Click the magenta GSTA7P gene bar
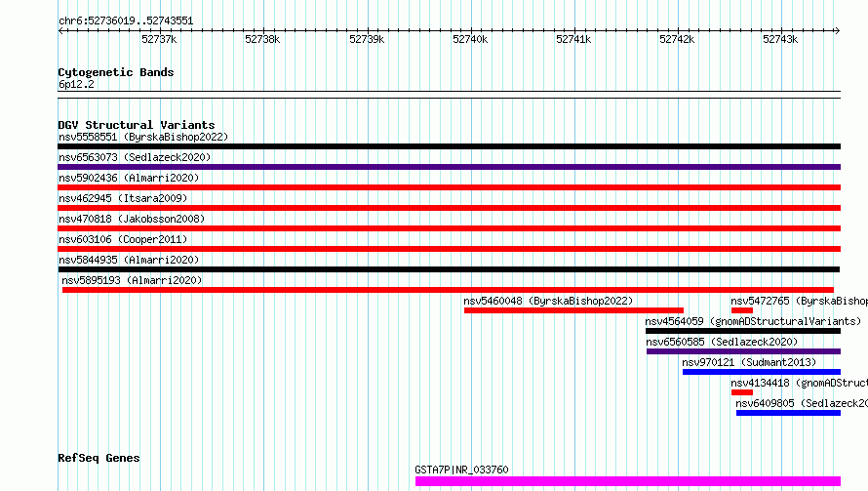The height and width of the screenshot is (491, 868). point(628,481)
